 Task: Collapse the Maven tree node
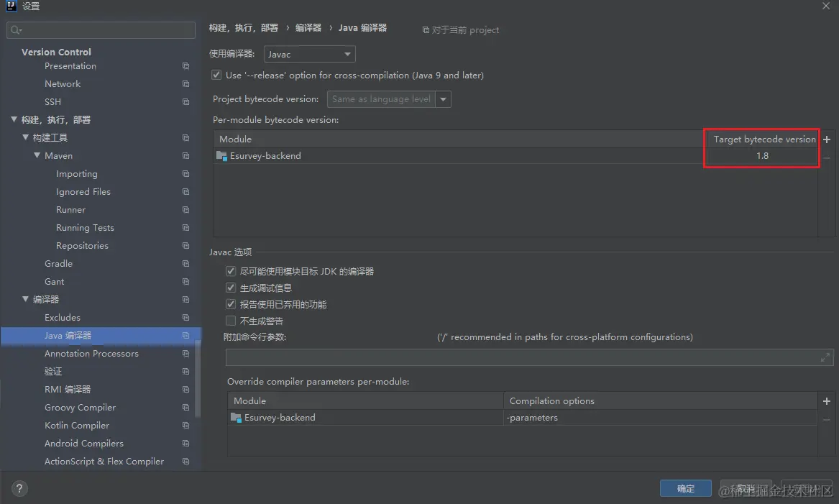click(x=37, y=155)
